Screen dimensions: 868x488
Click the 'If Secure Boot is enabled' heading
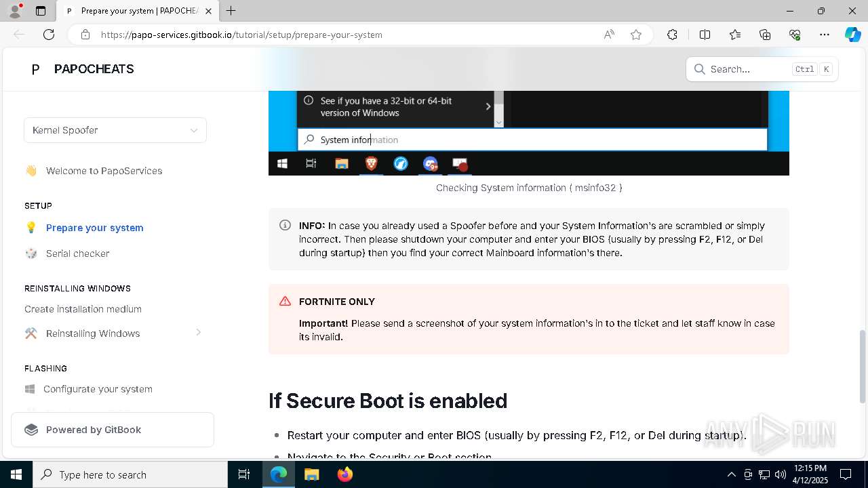(388, 401)
